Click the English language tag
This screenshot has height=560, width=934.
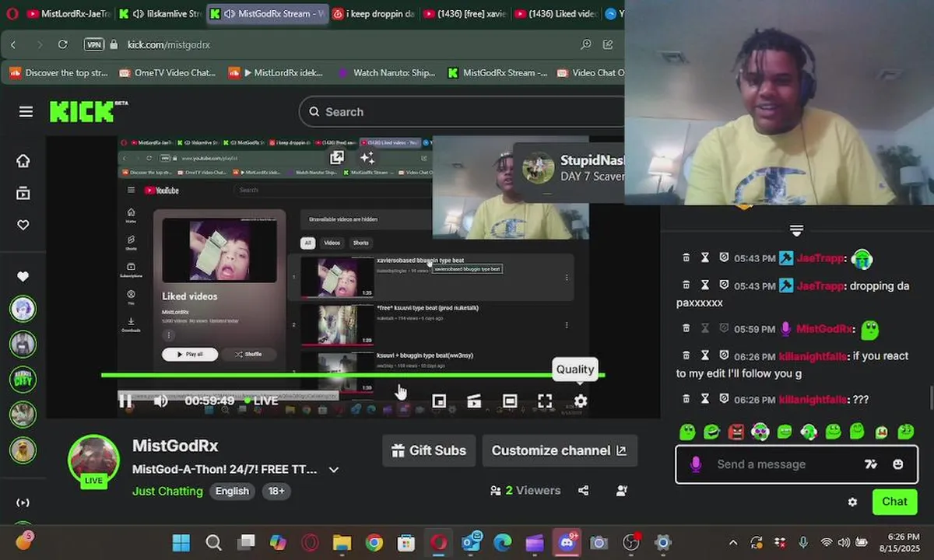pos(232,492)
